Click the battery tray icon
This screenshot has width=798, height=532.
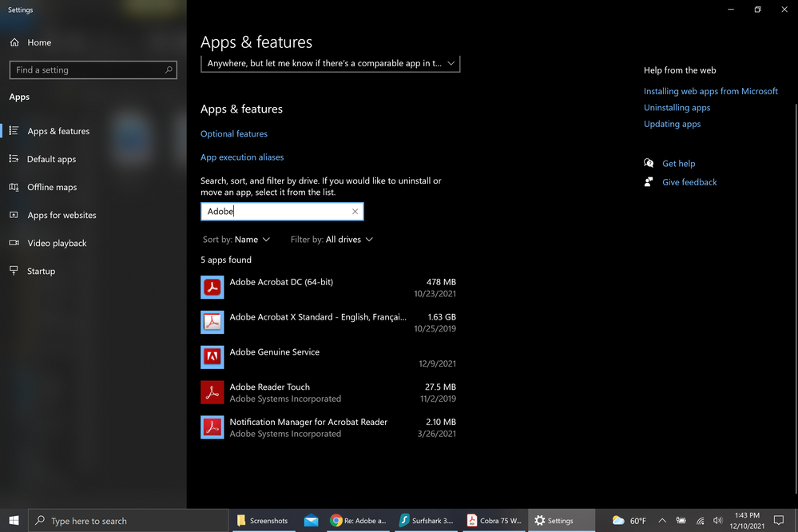(681, 520)
